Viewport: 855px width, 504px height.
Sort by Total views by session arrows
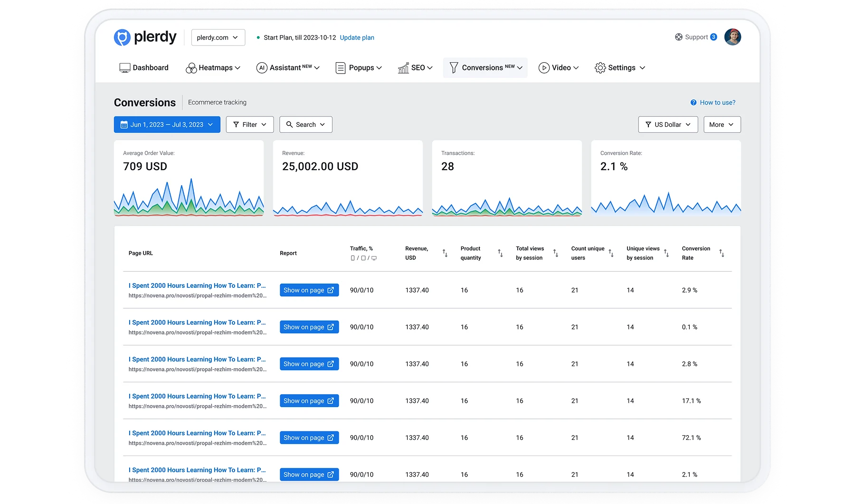tap(556, 253)
